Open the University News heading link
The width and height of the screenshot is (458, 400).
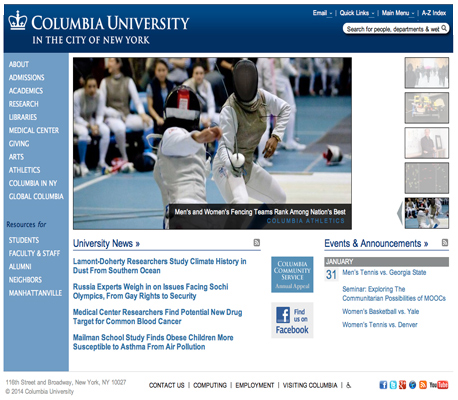[106, 243]
